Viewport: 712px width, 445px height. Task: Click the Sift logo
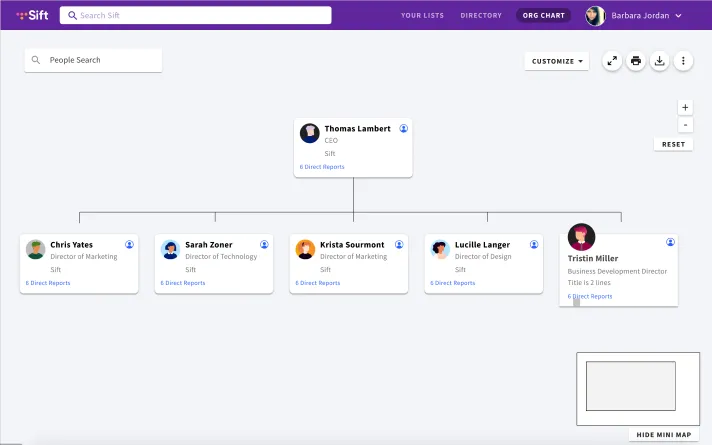(32, 15)
